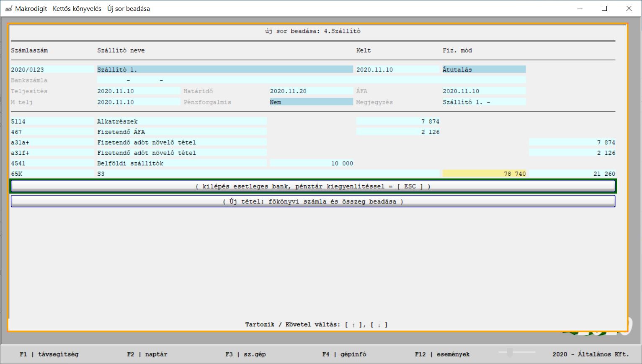Click a31f+ Fizetendő adót növelő tétel description
This screenshot has width=642, height=364.
[x=182, y=153]
